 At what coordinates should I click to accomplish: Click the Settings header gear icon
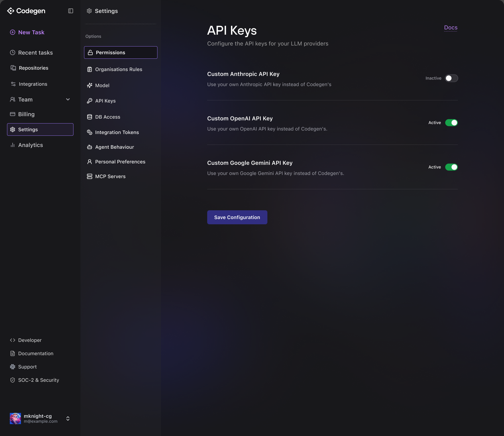pos(89,11)
